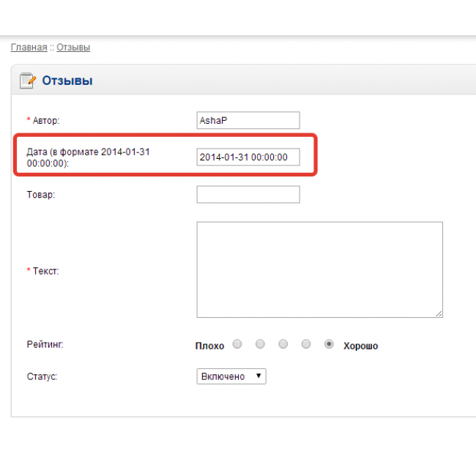The width and height of the screenshot is (476, 476).
Task: Open the Главная breadcrumb link
Action: 29,48
